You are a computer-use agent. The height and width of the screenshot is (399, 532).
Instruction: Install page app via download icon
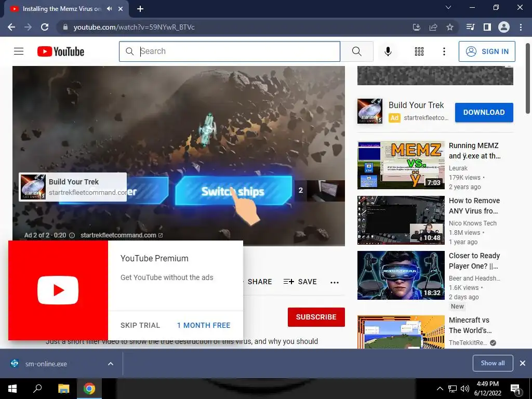[416, 27]
